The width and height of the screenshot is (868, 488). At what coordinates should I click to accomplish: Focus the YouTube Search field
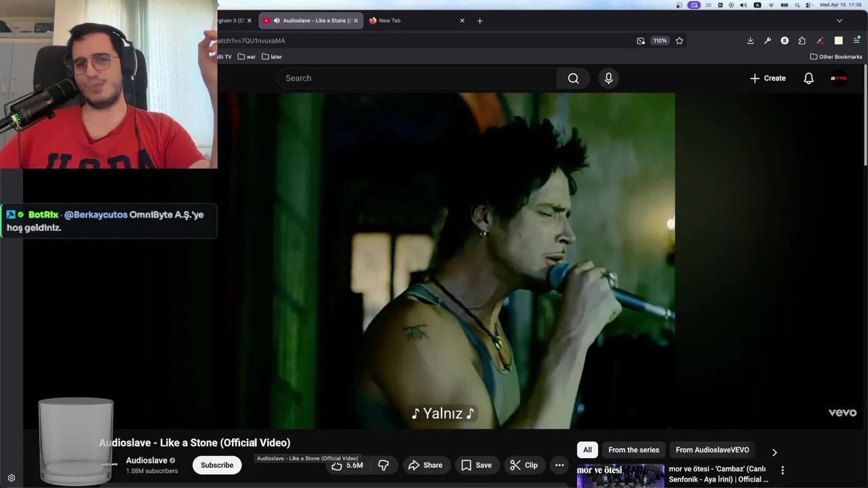(x=417, y=78)
